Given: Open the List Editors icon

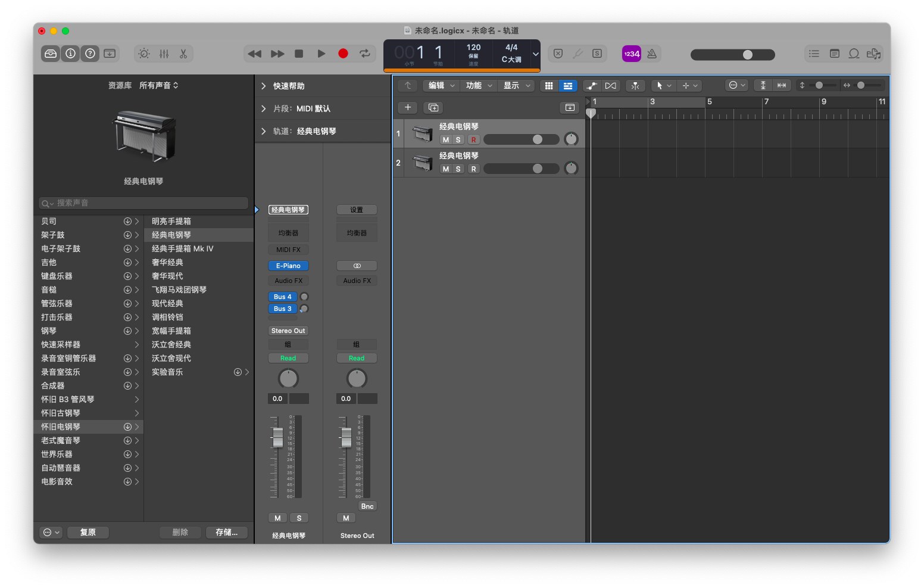Looking at the screenshot, I should tap(814, 54).
